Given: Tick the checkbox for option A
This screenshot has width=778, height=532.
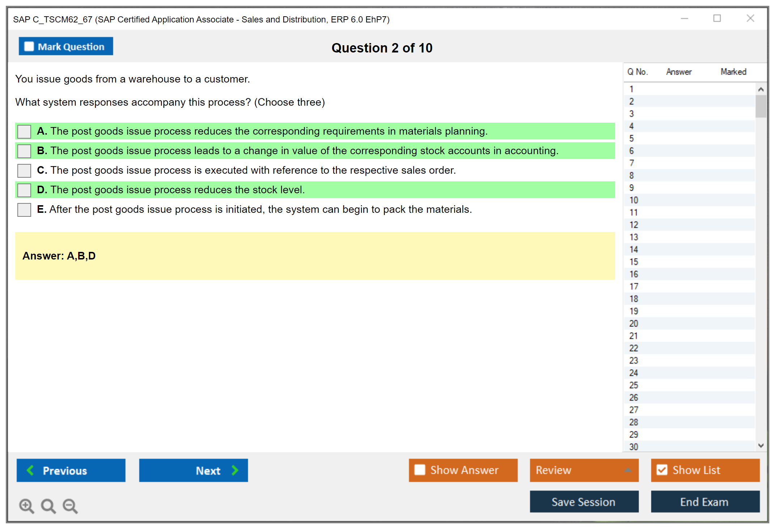Looking at the screenshot, I should (x=24, y=131).
